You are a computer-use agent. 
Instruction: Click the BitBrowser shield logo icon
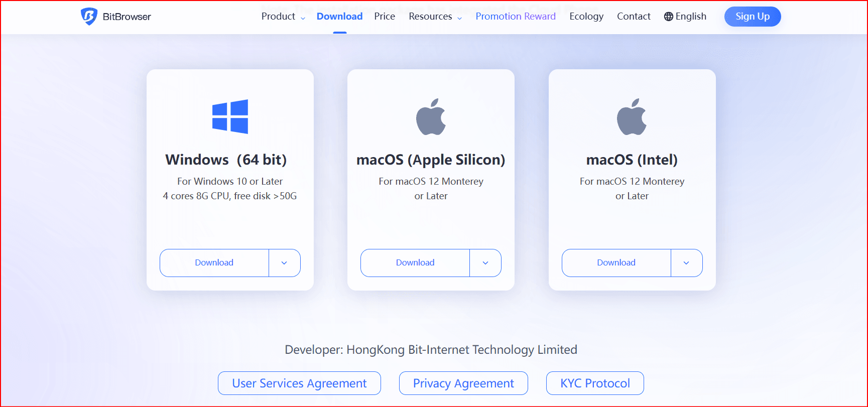(x=89, y=17)
